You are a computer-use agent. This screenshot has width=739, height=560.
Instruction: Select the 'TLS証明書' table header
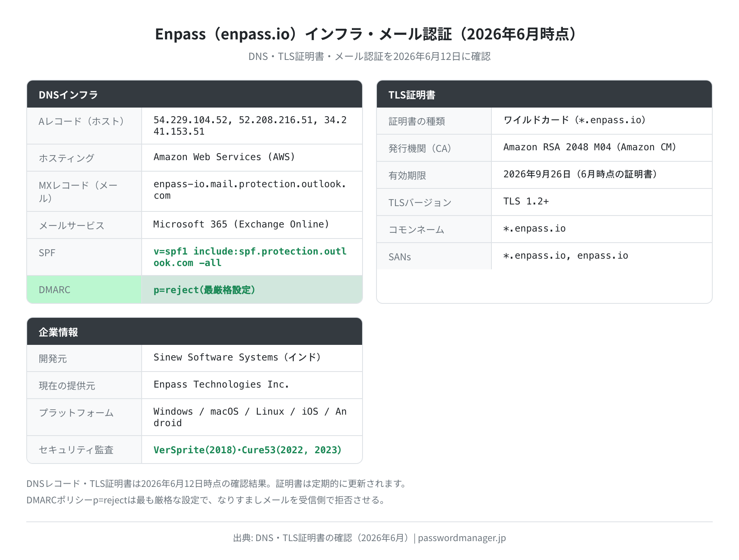(544, 94)
